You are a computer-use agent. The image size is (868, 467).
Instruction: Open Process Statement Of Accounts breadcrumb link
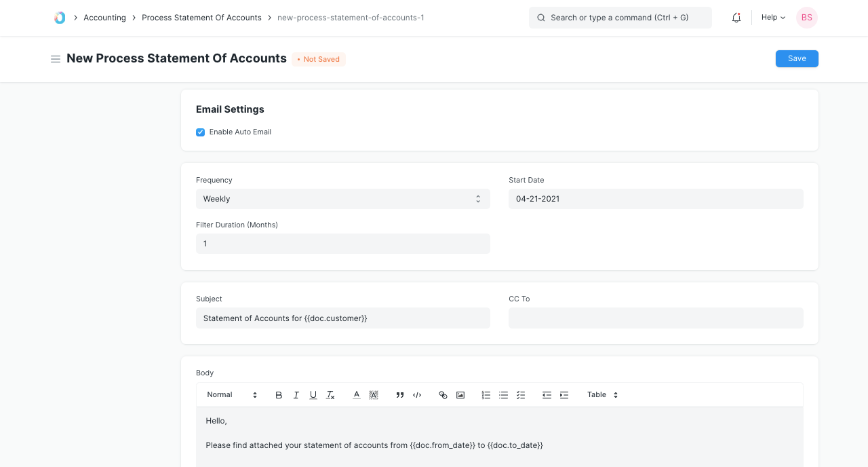(201, 18)
